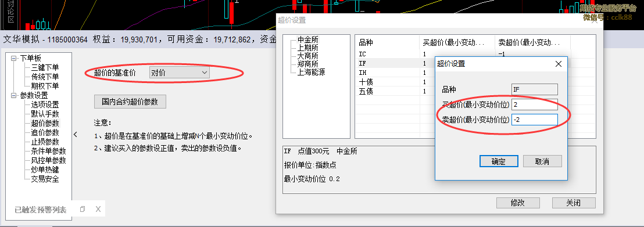Click the 修改 button
The height and width of the screenshot is (227, 644).
pos(518,203)
